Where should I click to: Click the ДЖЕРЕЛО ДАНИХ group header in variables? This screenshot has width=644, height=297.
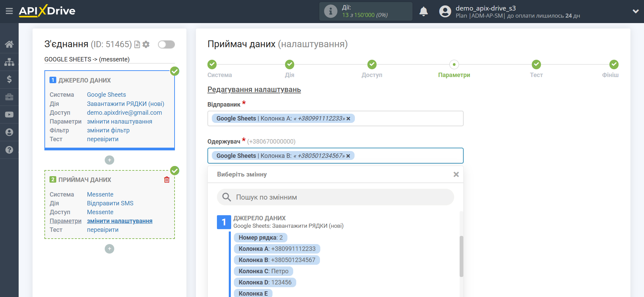259,218
